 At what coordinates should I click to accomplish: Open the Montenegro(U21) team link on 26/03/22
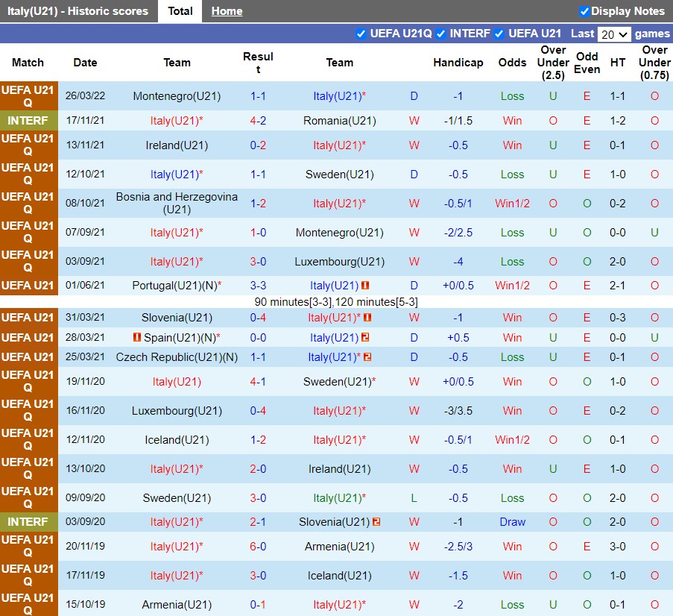coord(177,96)
